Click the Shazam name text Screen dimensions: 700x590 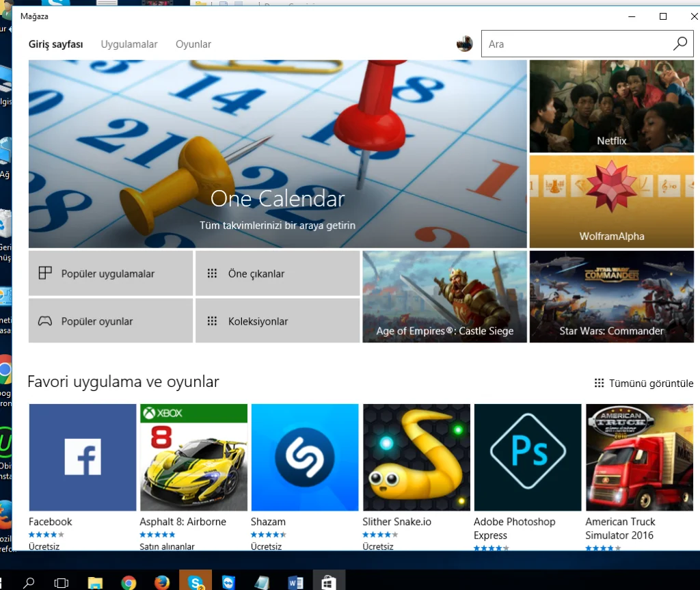[268, 522]
